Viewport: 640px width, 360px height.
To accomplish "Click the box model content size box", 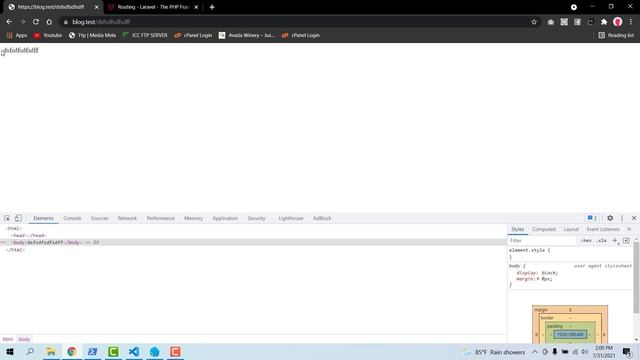I will (570, 335).
